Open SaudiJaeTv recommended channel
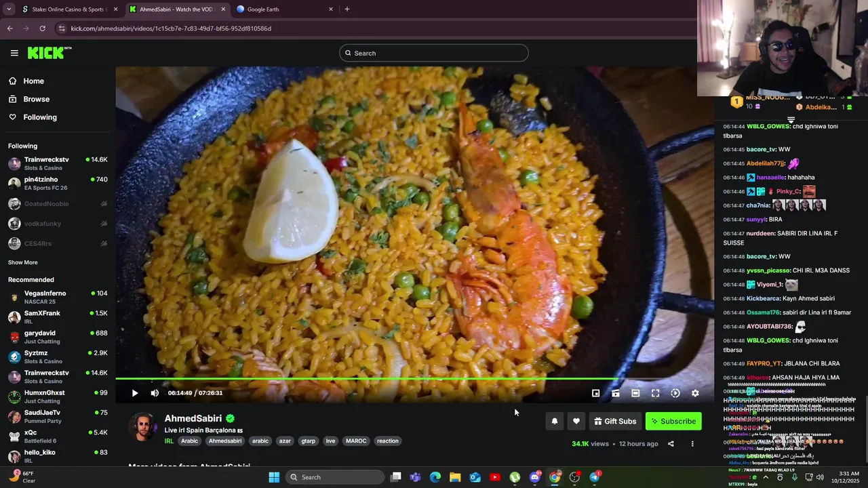The image size is (868, 488). click(x=58, y=416)
